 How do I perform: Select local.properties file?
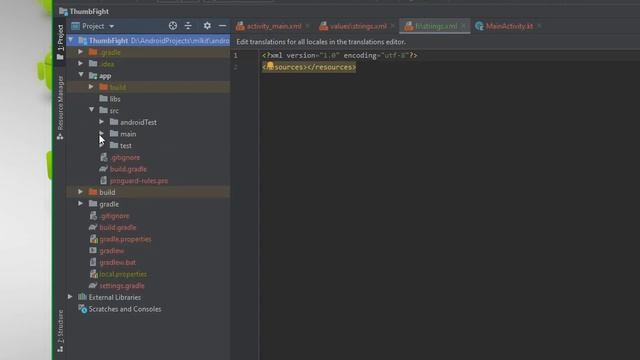pyautogui.click(x=123, y=274)
